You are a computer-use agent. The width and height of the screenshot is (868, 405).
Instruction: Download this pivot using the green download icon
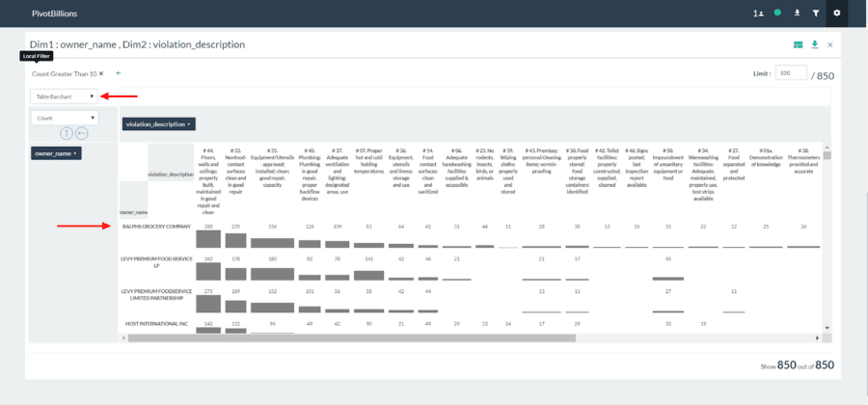click(815, 44)
